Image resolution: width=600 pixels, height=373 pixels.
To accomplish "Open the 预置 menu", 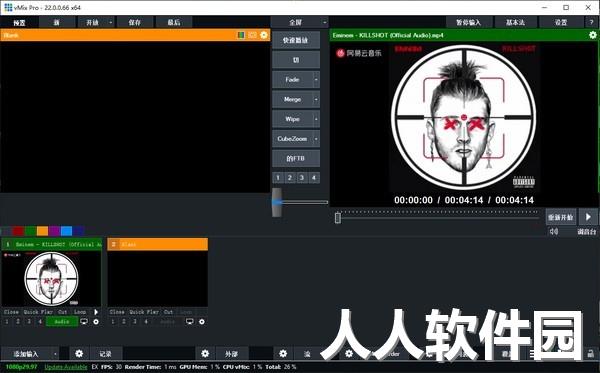I will click(19, 23).
